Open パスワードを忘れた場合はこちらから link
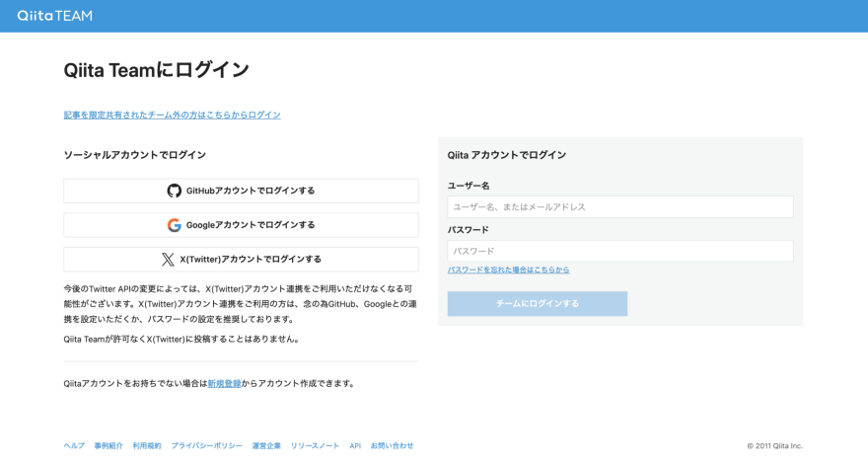Image resolution: width=868 pixels, height=468 pixels. (508, 270)
